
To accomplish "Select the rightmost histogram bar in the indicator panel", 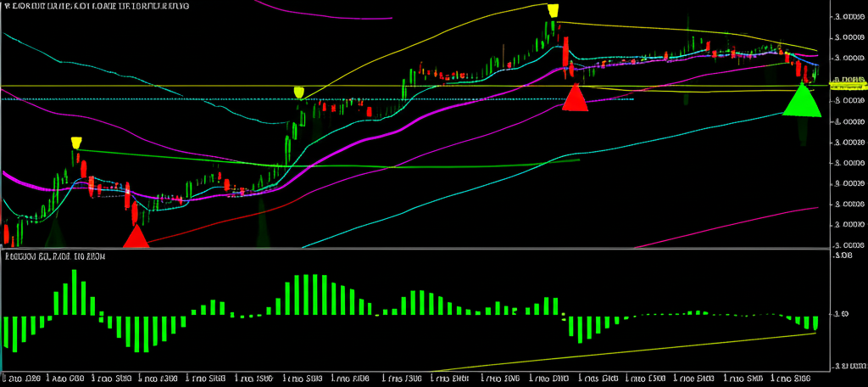I will coord(815,323).
